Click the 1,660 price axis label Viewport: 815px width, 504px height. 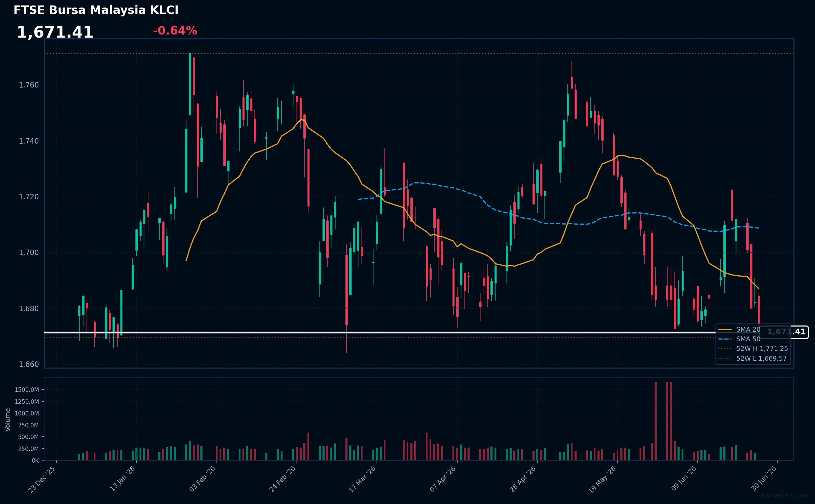tap(29, 364)
